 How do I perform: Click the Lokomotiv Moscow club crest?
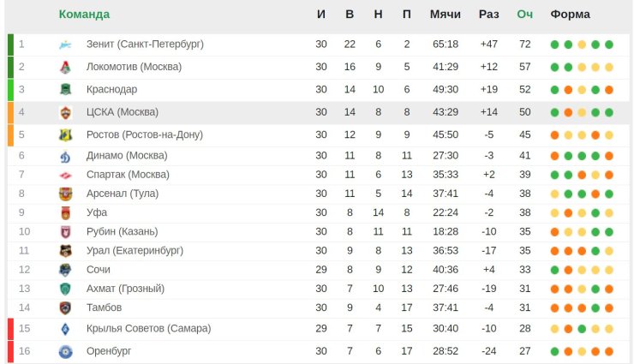pyautogui.click(x=65, y=67)
